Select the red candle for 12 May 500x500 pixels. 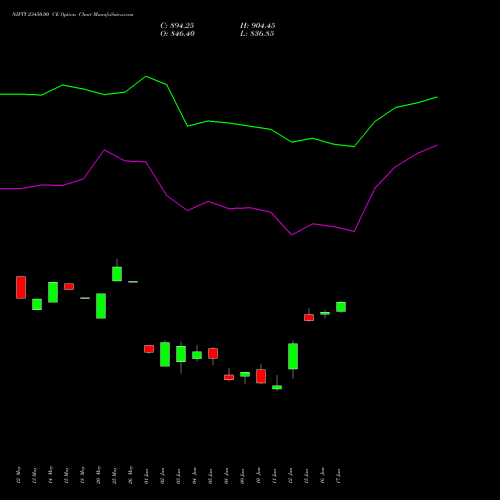point(21,287)
